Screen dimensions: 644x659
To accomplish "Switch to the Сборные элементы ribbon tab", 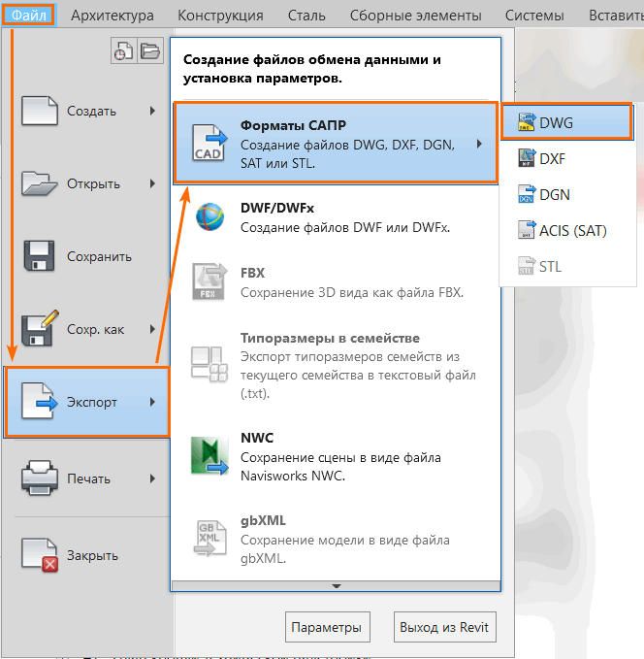I will [415, 16].
